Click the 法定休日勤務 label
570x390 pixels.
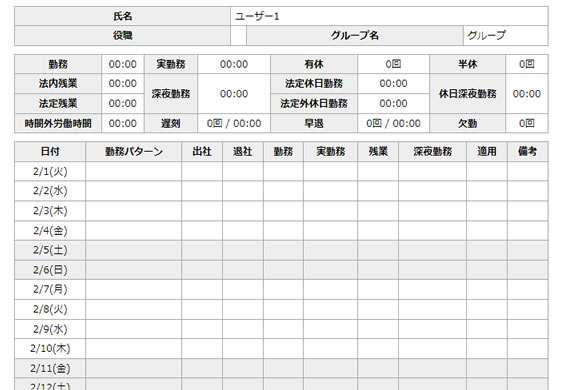point(314,84)
